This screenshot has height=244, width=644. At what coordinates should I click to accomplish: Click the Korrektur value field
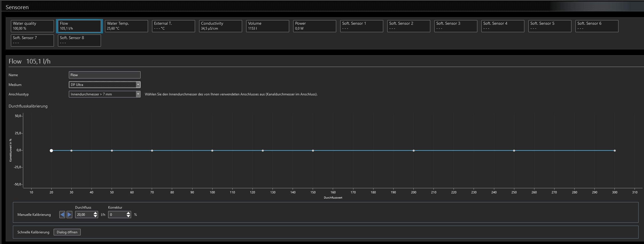click(x=117, y=215)
